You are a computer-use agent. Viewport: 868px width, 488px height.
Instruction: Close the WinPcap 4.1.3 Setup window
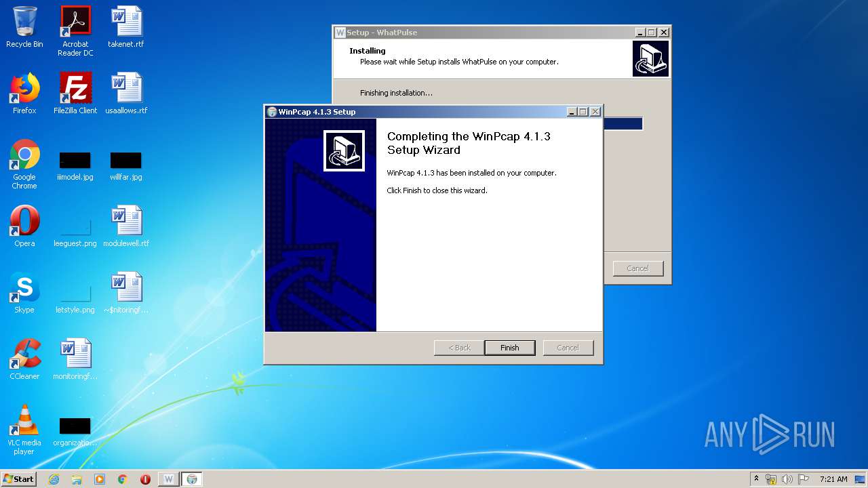pos(595,112)
